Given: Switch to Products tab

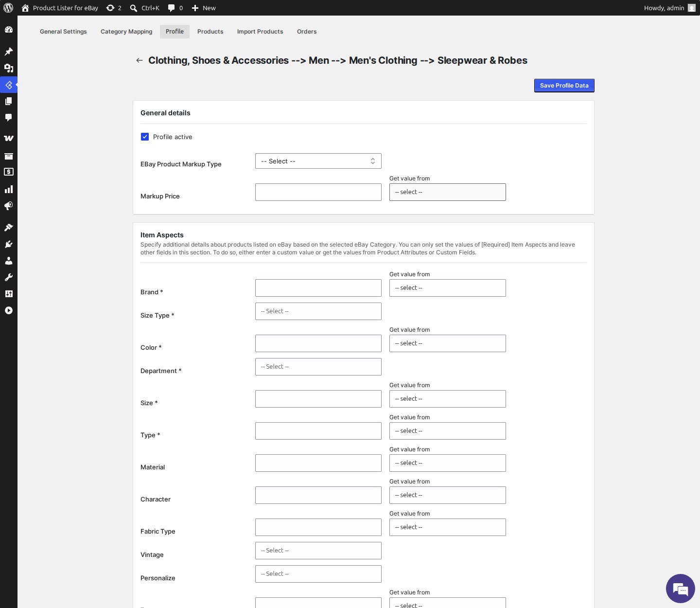Looking at the screenshot, I should pos(210,32).
